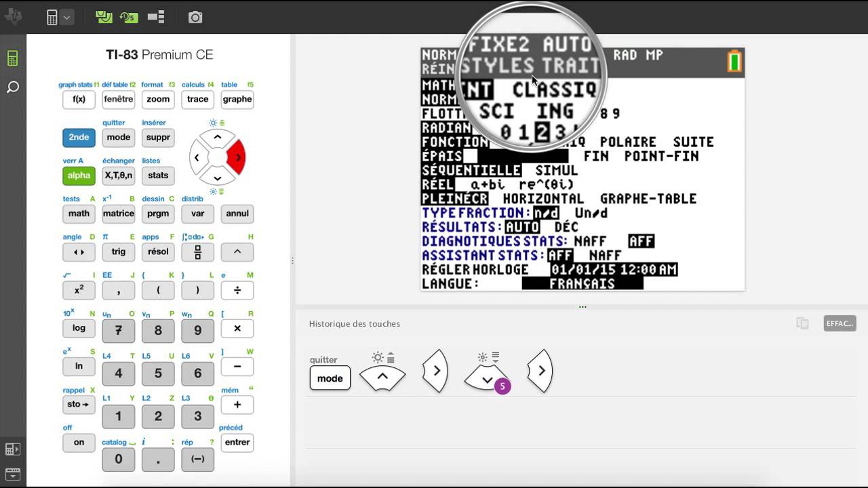Click the minus key

pos(237,367)
